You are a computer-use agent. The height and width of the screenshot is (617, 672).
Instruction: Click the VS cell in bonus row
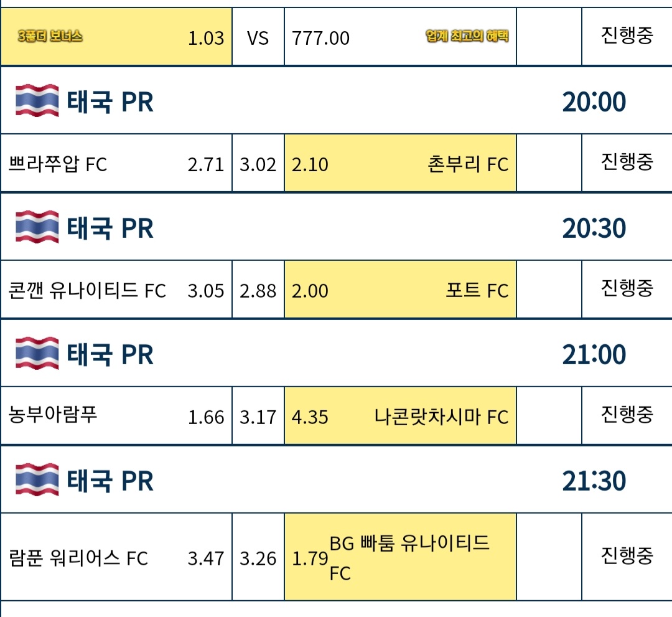[258, 37]
